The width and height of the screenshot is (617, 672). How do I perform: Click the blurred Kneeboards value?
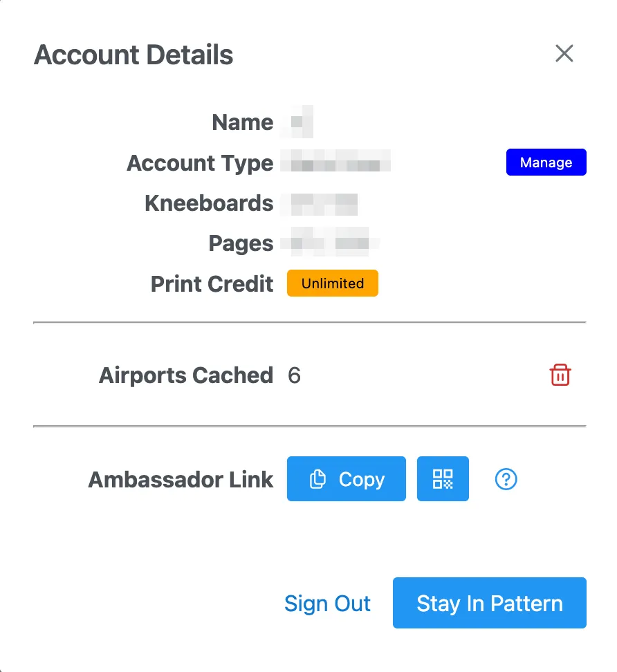click(x=323, y=203)
